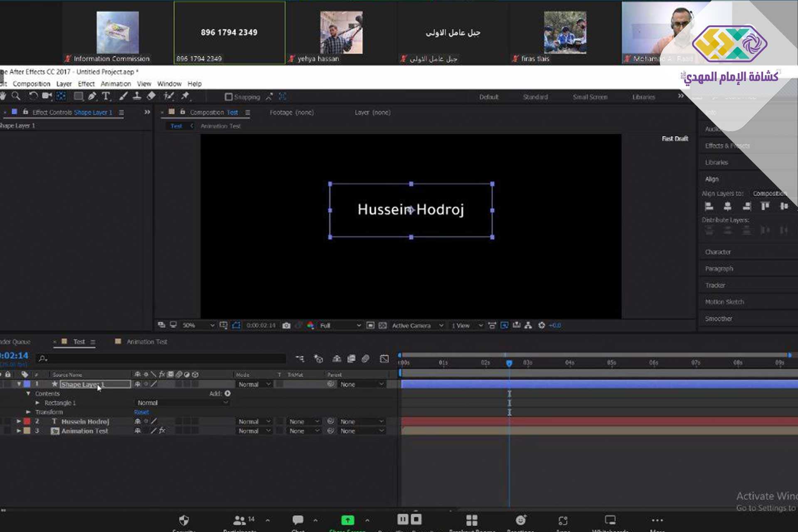
Task: Switch to the Animation Test timeline tab
Action: (x=146, y=342)
